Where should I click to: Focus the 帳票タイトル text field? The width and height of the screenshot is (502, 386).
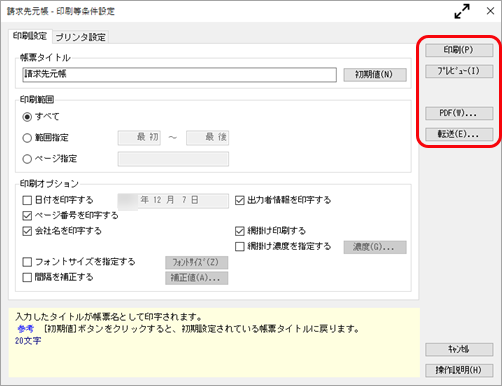180,75
